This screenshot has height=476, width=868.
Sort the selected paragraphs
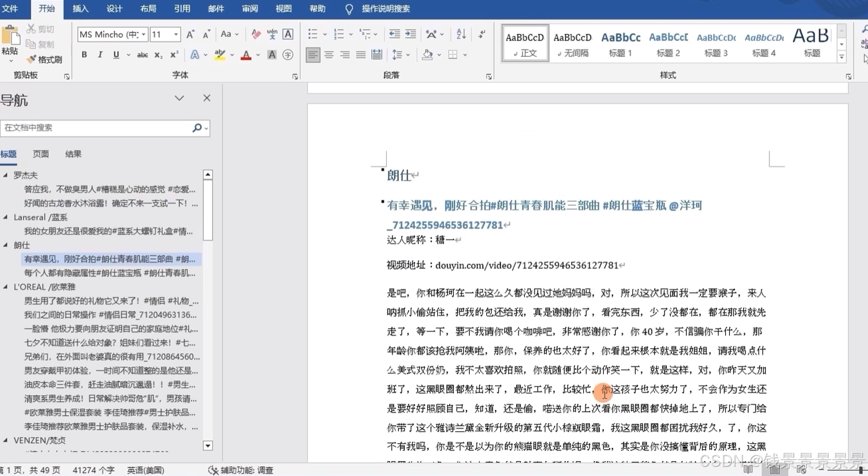coord(461,34)
